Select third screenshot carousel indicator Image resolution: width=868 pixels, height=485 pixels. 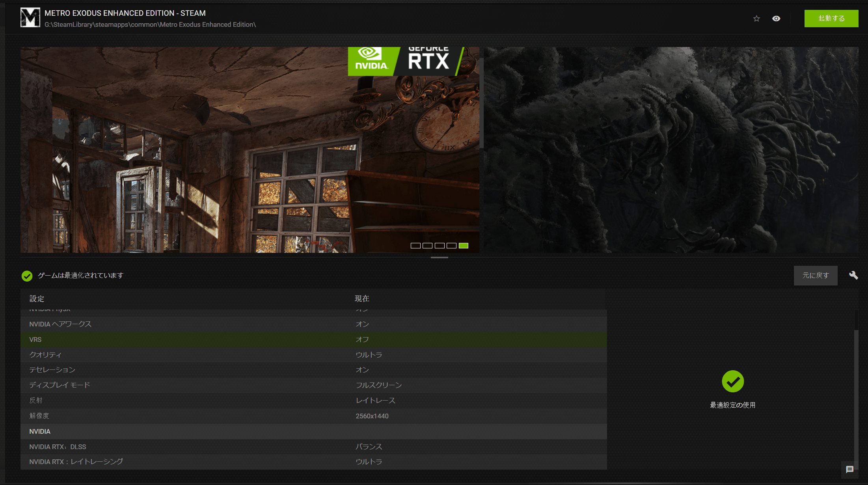440,246
